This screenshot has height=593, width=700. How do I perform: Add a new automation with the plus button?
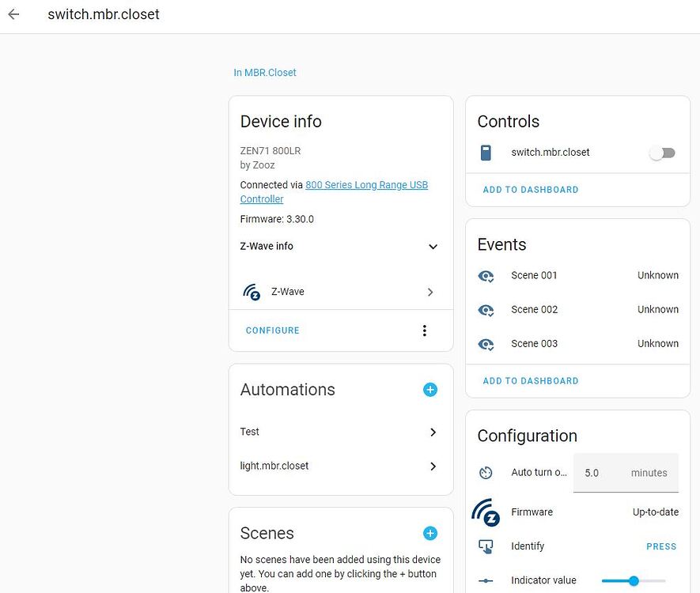click(429, 390)
